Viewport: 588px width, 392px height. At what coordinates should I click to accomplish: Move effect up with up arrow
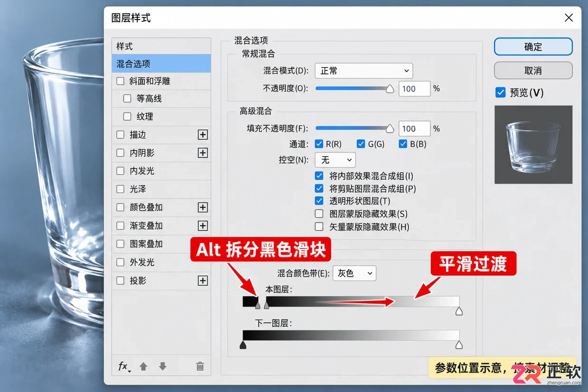(x=143, y=366)
